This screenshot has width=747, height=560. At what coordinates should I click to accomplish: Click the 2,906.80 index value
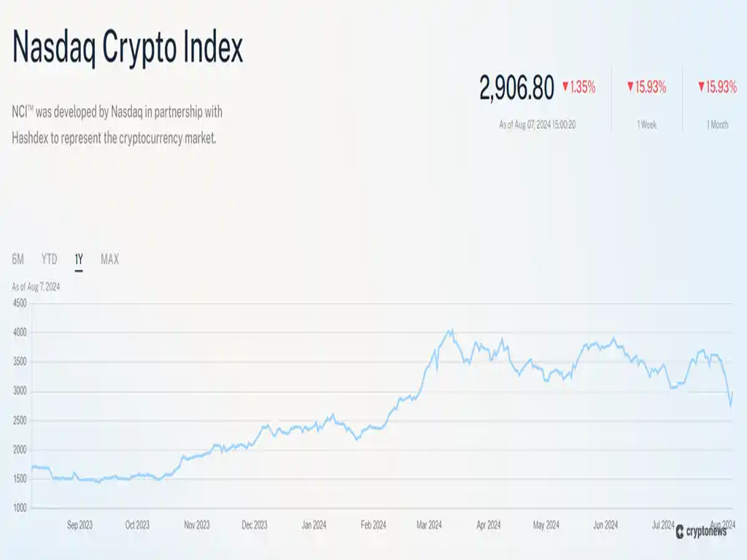(x=516, y=87)
